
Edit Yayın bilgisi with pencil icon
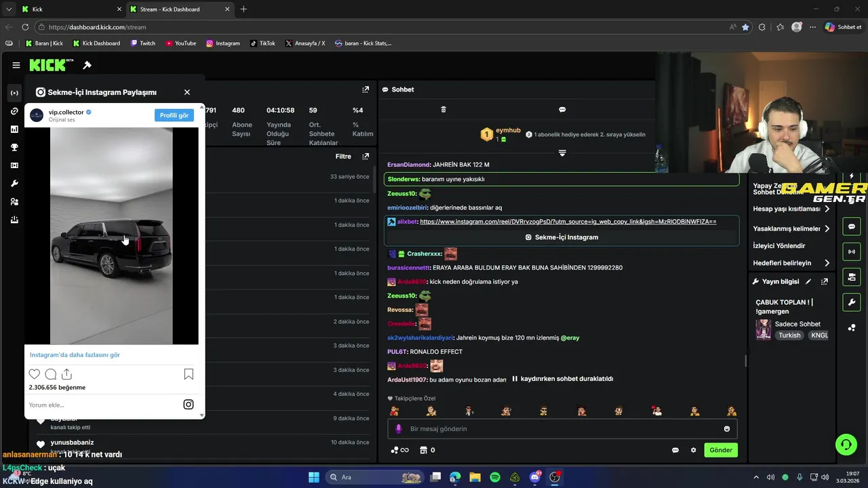[808, 281]
